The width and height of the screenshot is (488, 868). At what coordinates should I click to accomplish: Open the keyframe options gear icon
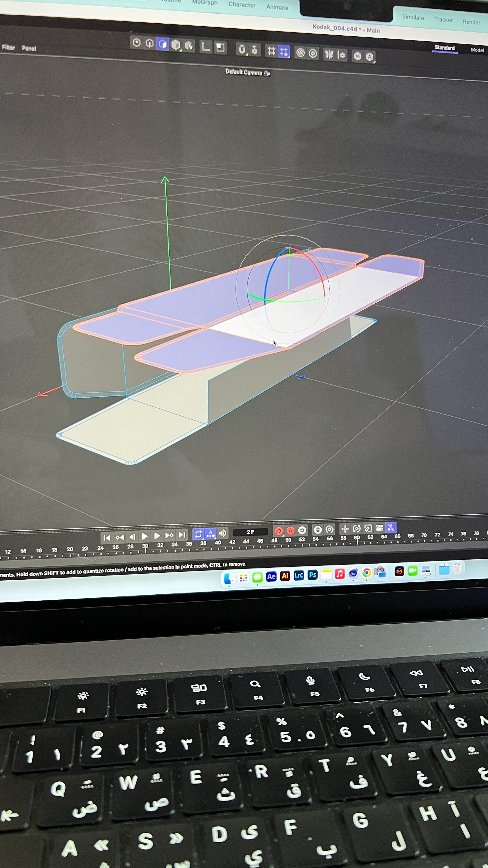[302, 530]
